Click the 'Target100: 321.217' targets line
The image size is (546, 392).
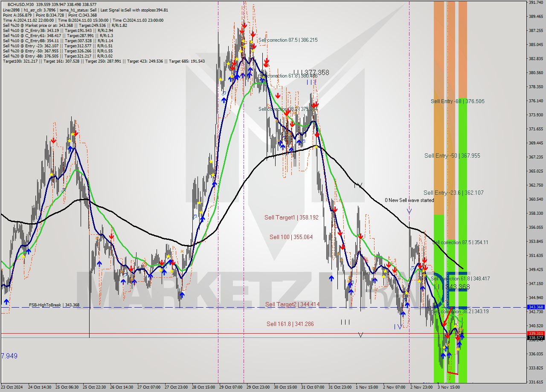(x=104, y=61)
